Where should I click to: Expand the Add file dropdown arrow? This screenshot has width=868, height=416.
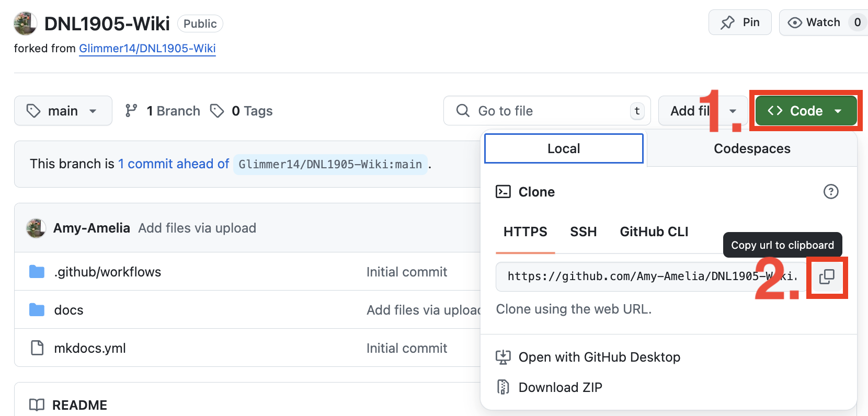(733, 111)
